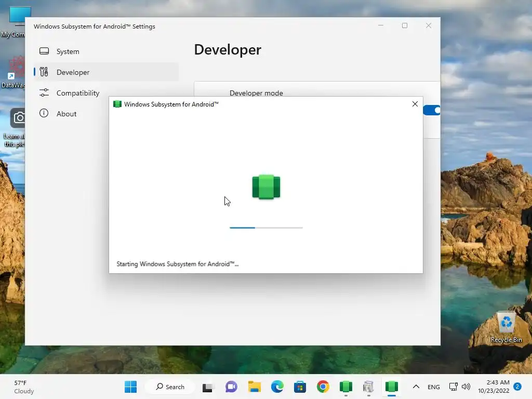Click the Compatibility sliders icon
Image resolution: width=532 pixels, height=399 pixels.
coord(44,92)
